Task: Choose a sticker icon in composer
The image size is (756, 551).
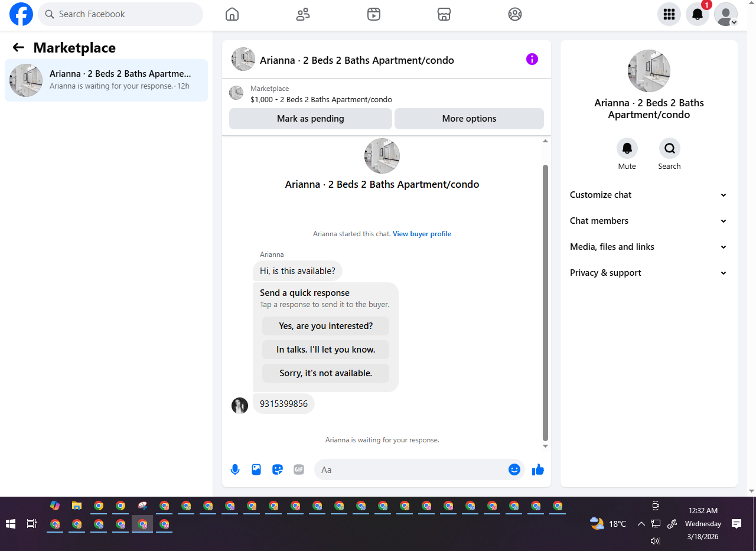Action: [x=278, y=470]
